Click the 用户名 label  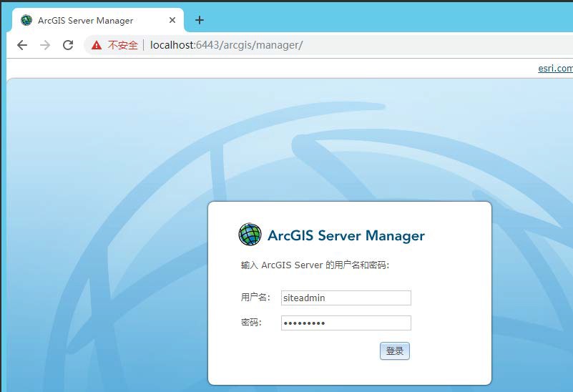255,298
